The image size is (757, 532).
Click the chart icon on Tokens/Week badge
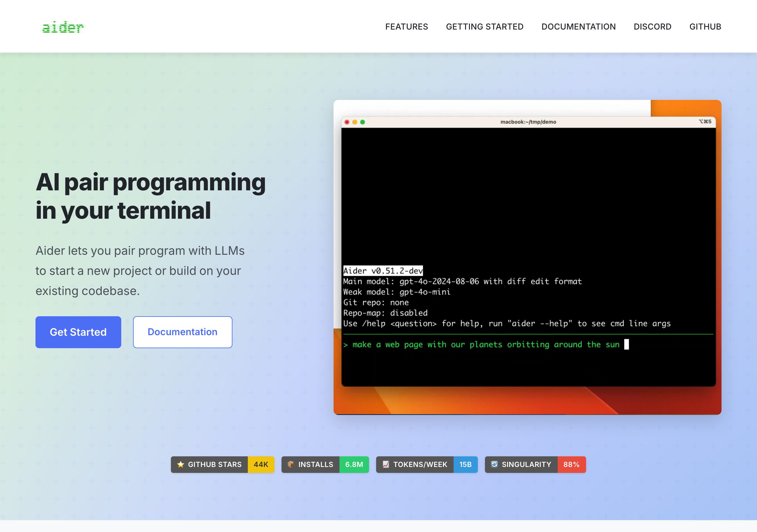click(386, 464)
